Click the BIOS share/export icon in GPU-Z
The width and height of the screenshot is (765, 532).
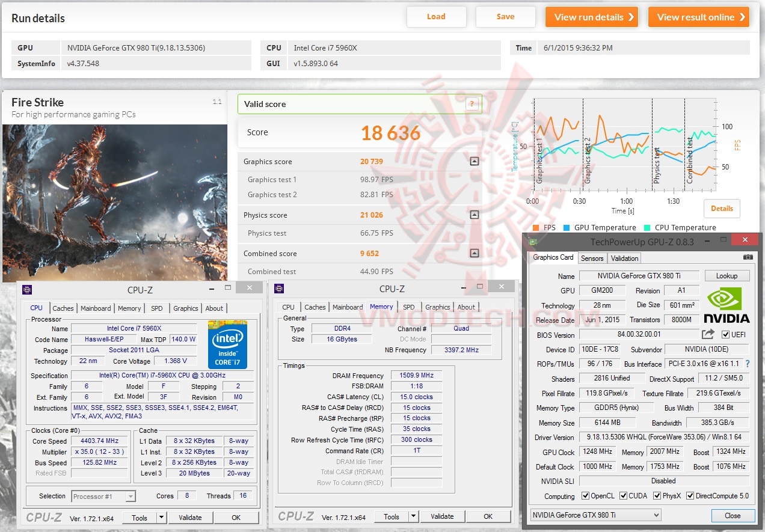click(x=708, y=334)
